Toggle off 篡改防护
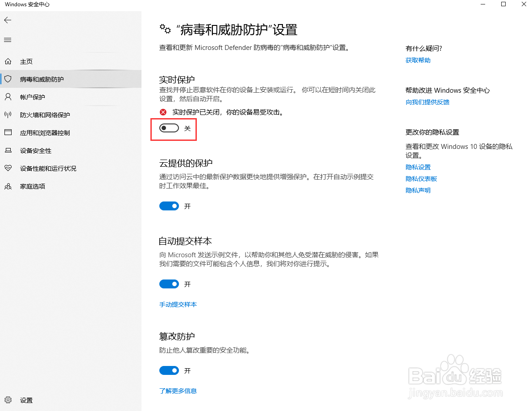532x411 pixels. pos(169,370)
